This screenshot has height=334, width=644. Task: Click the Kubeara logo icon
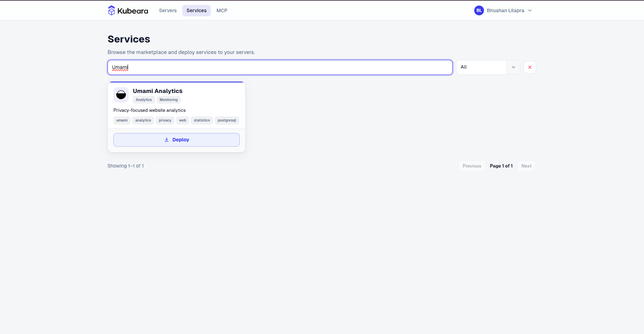(111, 10)
